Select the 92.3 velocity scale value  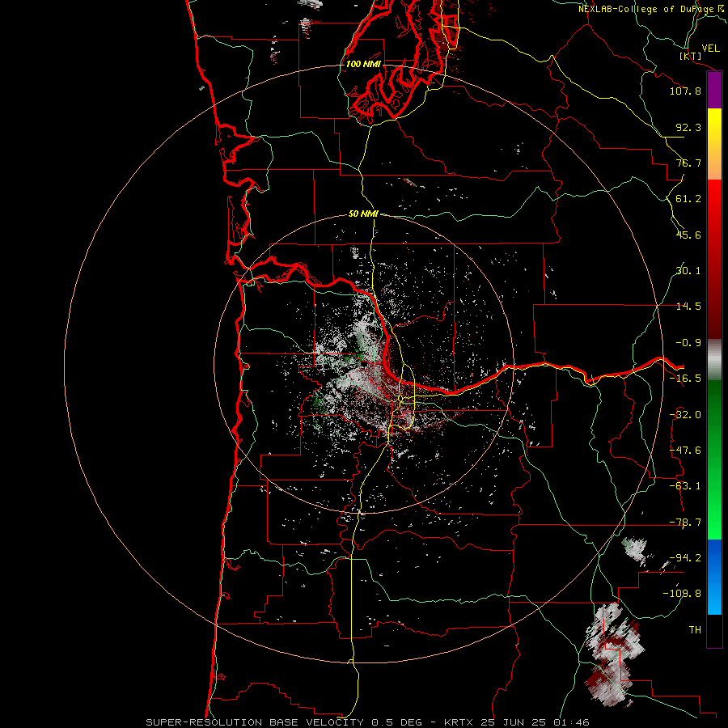pyautogui.click(x=688, y=127)
